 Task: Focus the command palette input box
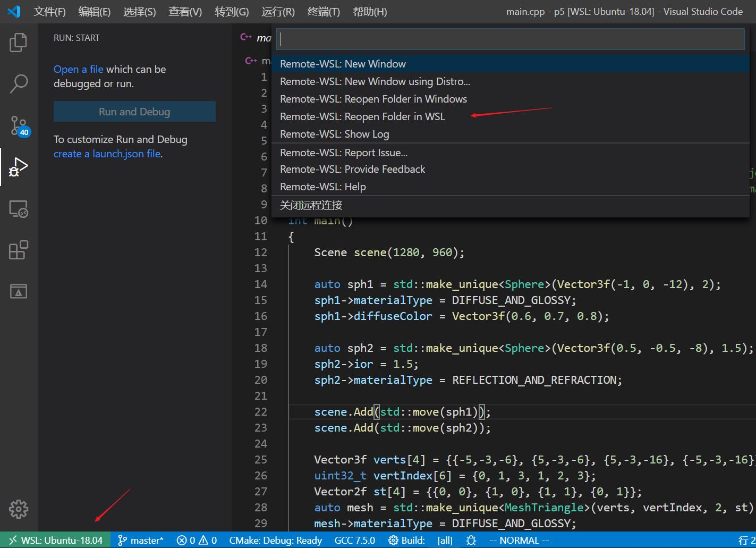point(511,39)
